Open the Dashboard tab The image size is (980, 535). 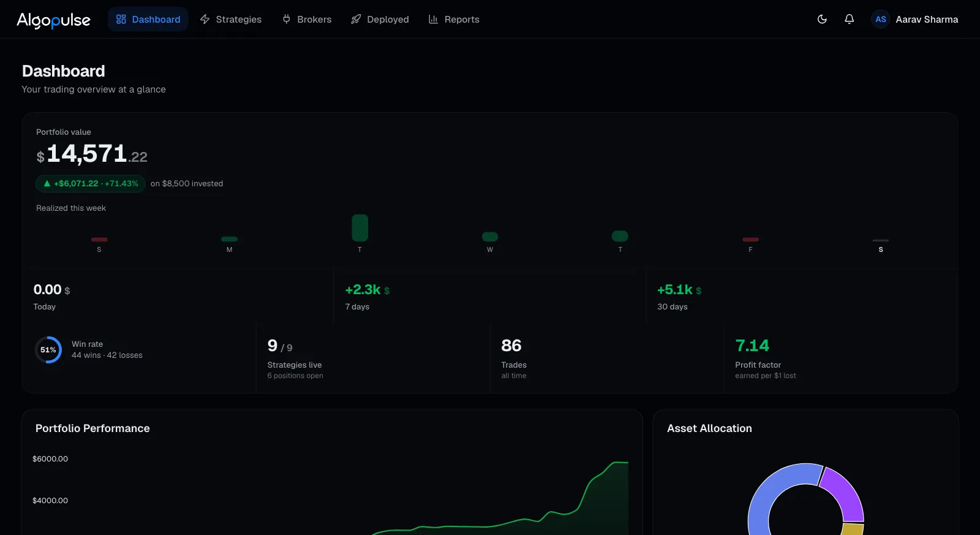(148, 19)
